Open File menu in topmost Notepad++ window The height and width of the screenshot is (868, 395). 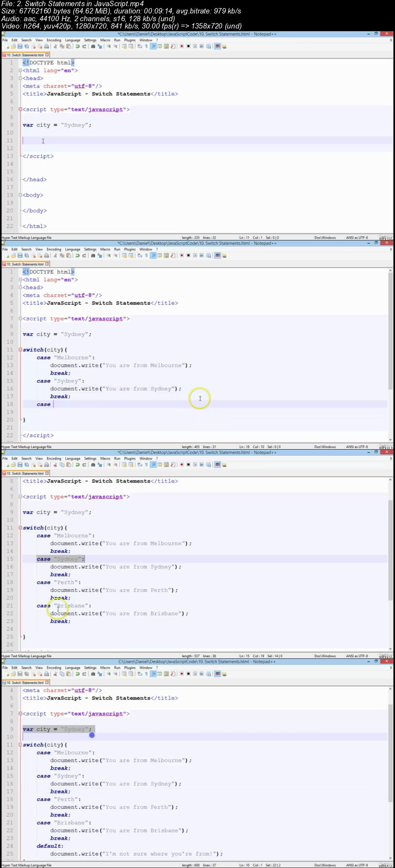tap(5, 40)
